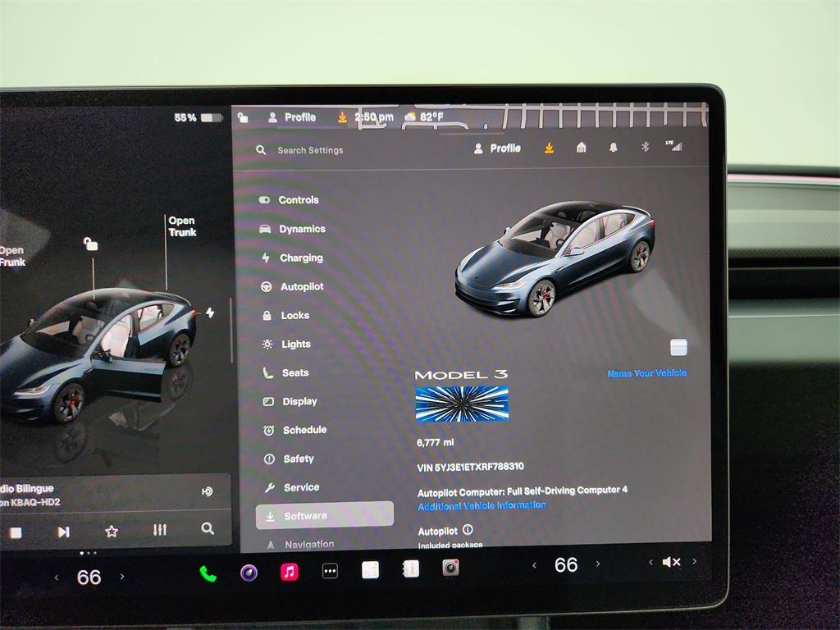Tap the charge port lightning bolt icon
Viewport: 840px width, 630px height.
click(x=210, y=313)
